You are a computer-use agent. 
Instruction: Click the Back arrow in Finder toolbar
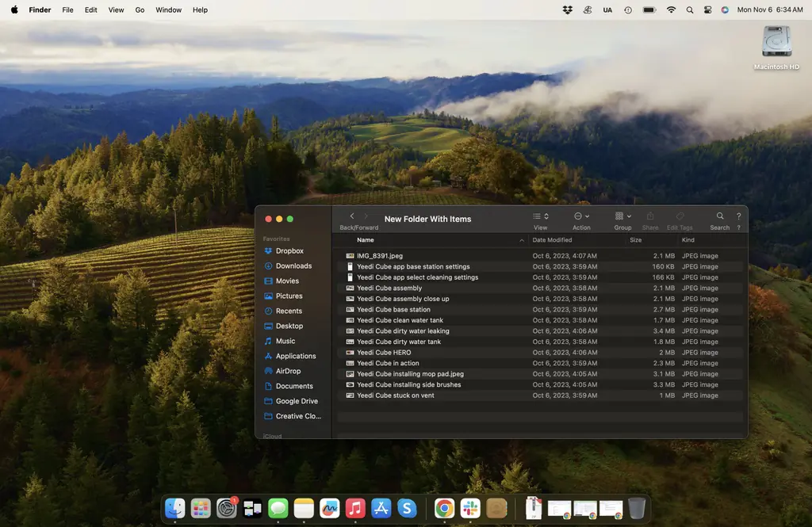(x=352, y=216)
